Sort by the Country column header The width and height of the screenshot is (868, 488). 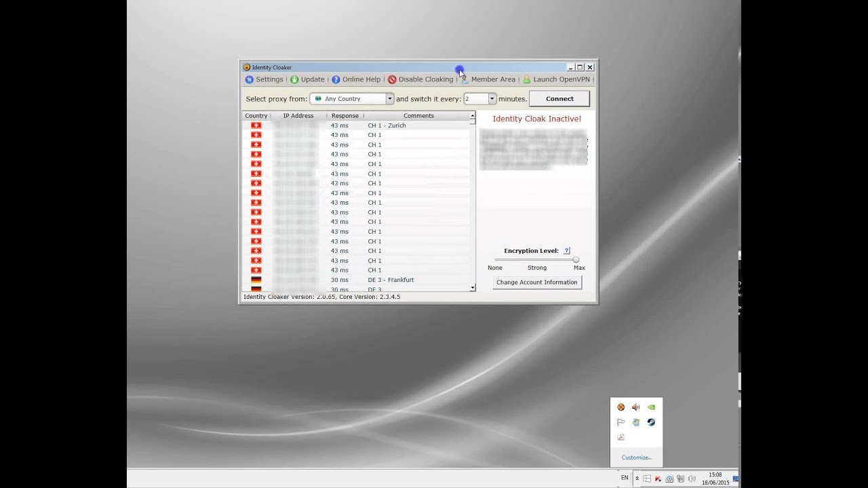(x=256, y=116)
